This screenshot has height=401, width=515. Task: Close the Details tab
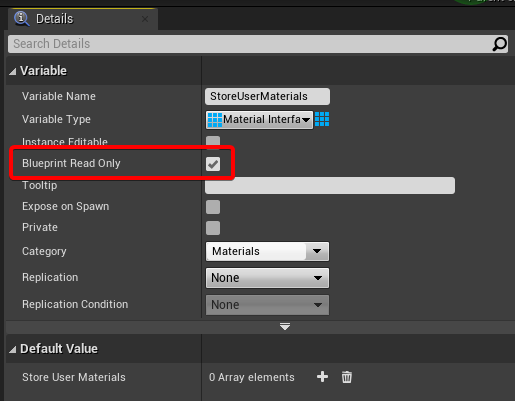[145, 19]
